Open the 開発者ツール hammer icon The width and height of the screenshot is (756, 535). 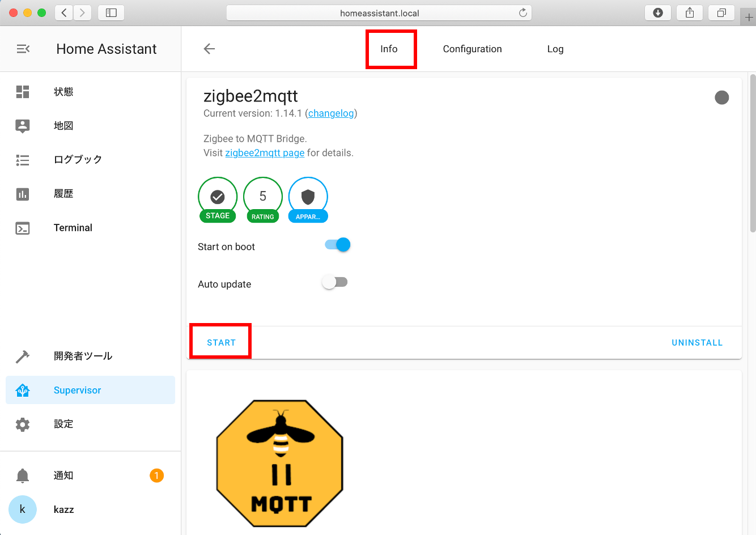point(23,356)
